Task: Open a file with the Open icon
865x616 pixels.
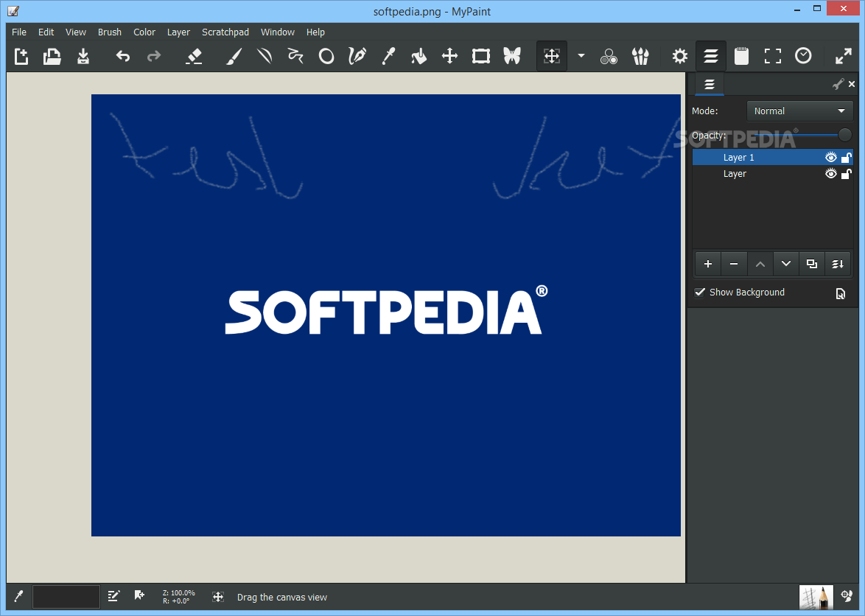Action: (52, 56)
